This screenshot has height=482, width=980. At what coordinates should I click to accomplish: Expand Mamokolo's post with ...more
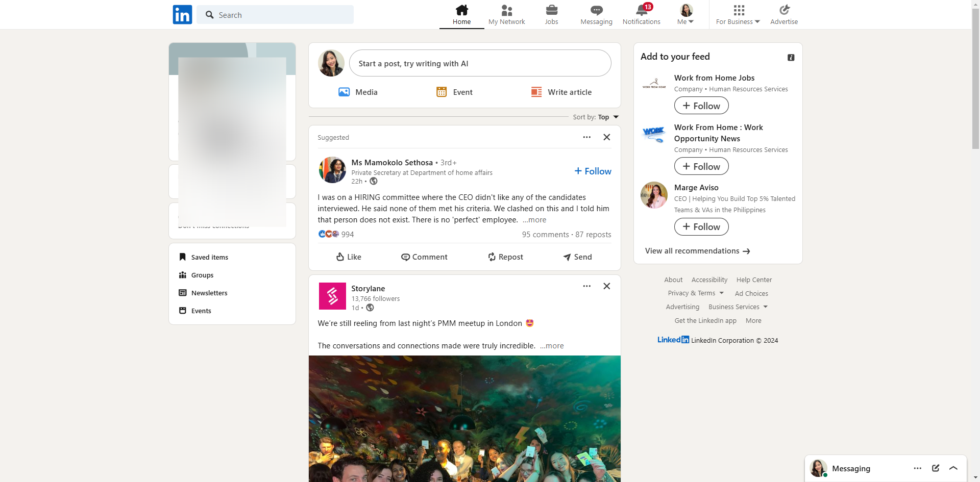tap(534, 220)
